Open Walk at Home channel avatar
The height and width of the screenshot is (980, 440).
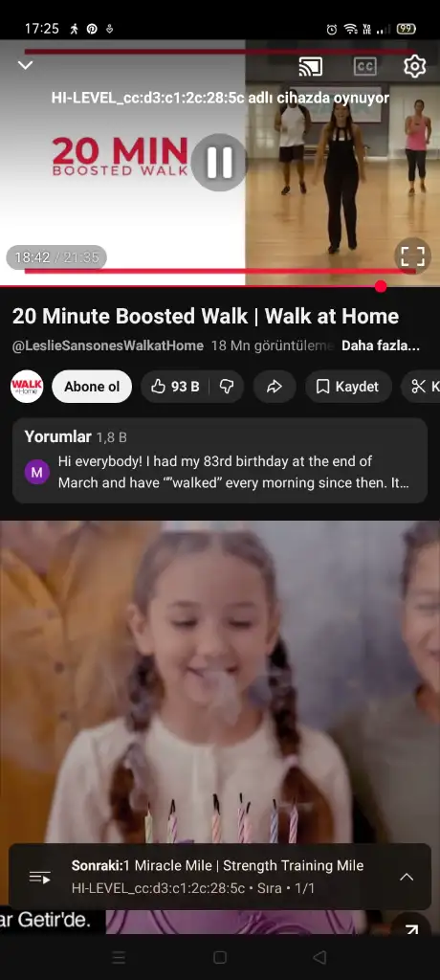tap(27, 387)
